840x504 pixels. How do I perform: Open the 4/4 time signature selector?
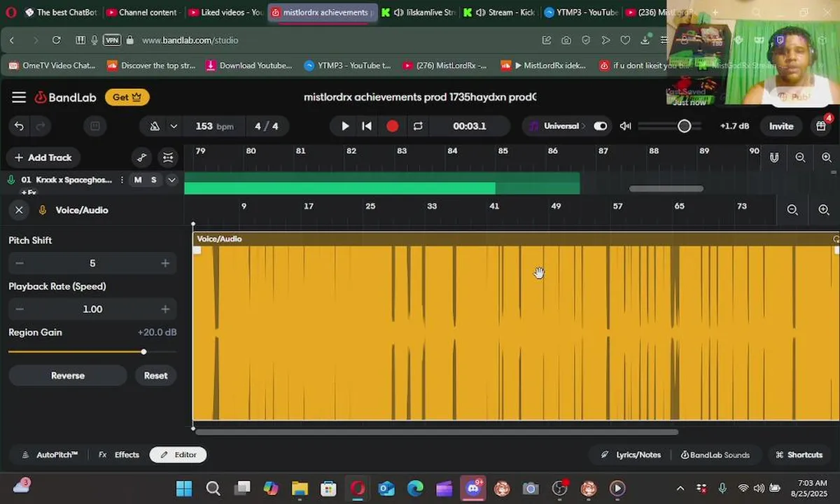tap(266, 126)
